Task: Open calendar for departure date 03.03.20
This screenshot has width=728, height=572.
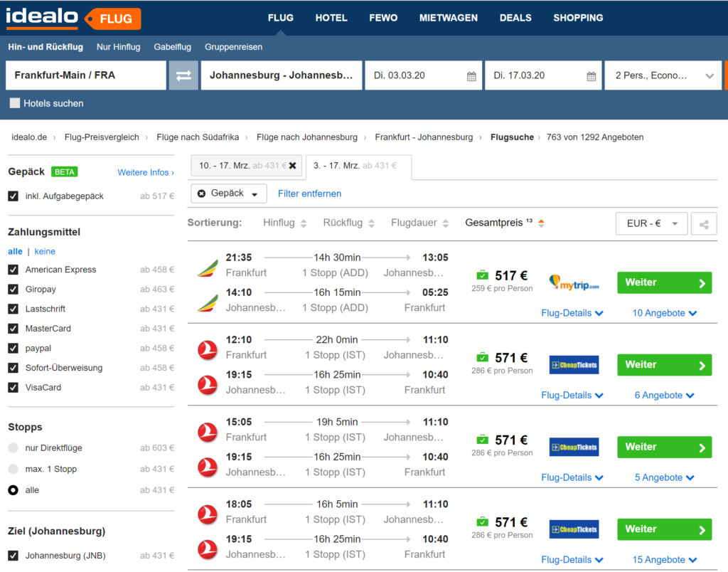Action: [471, 76]
